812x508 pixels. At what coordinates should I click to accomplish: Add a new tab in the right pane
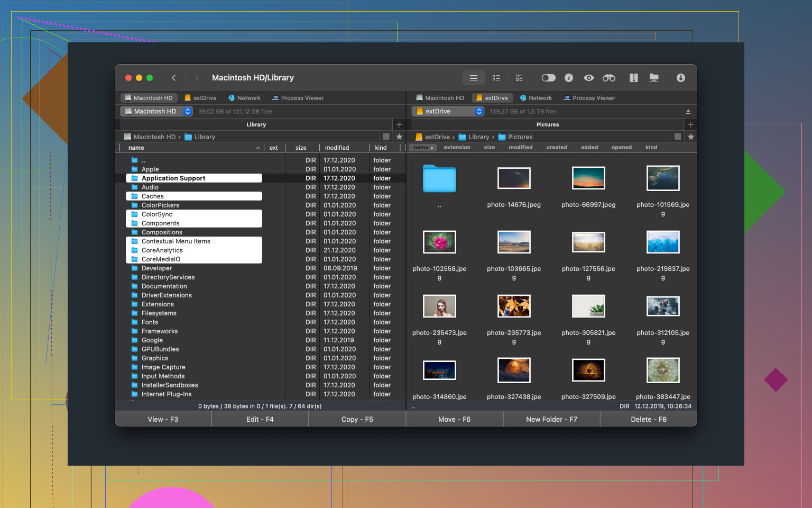point(690,125)
